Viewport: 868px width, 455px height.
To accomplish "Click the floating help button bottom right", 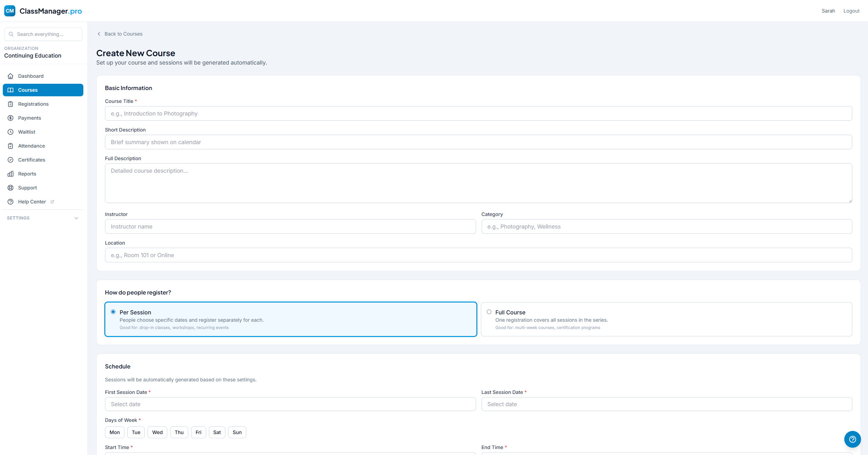I will click(x=852, y=439).
